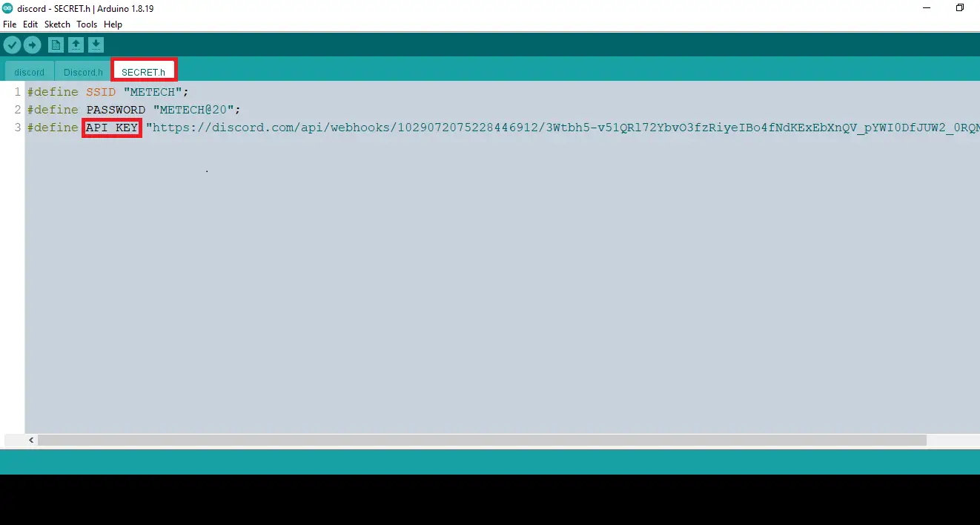Switch to the Discord.h tab
The width and height of the screenshot is (980, 525).
pyautogui.click(x=83, y=72)
